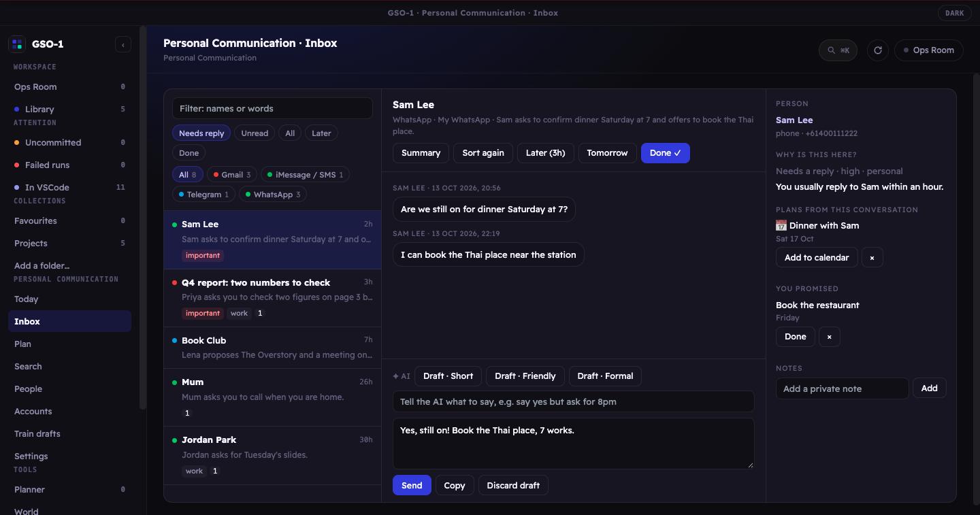Open the search ⌘K button

pos(838,50)
